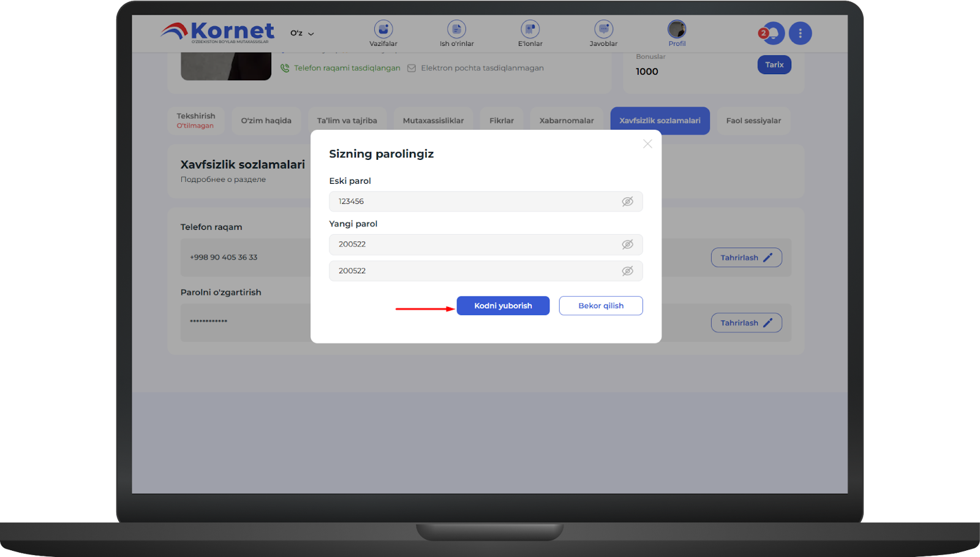The image size is (980, 557).
Task: Open notifications bell with badge
Action: pos(773,33)
